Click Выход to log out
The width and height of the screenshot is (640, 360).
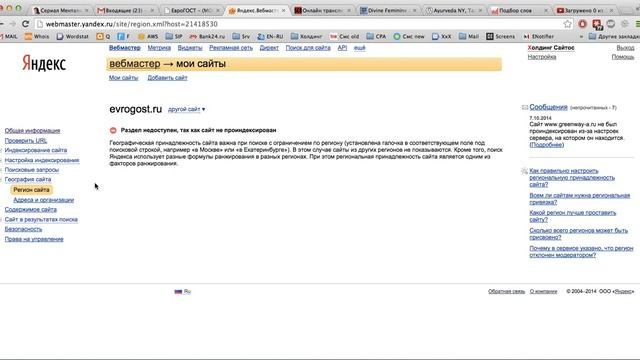point(625,48)
